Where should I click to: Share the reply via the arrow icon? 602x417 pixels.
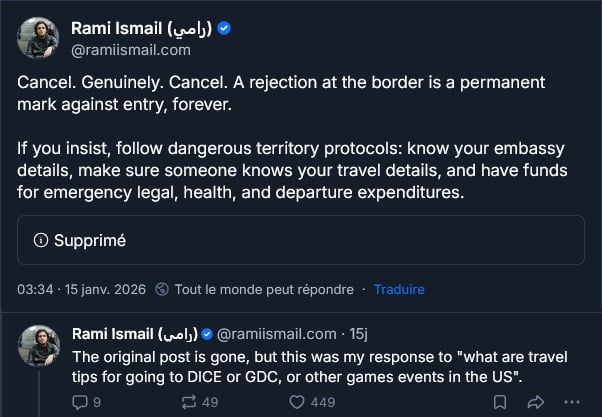535,402
